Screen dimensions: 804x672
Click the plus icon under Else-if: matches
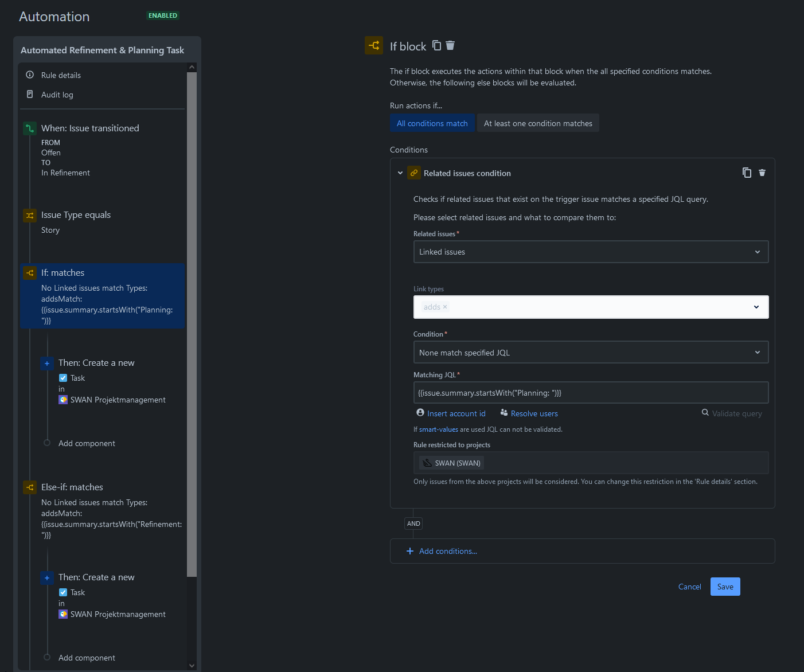click(x=47, y=577)
